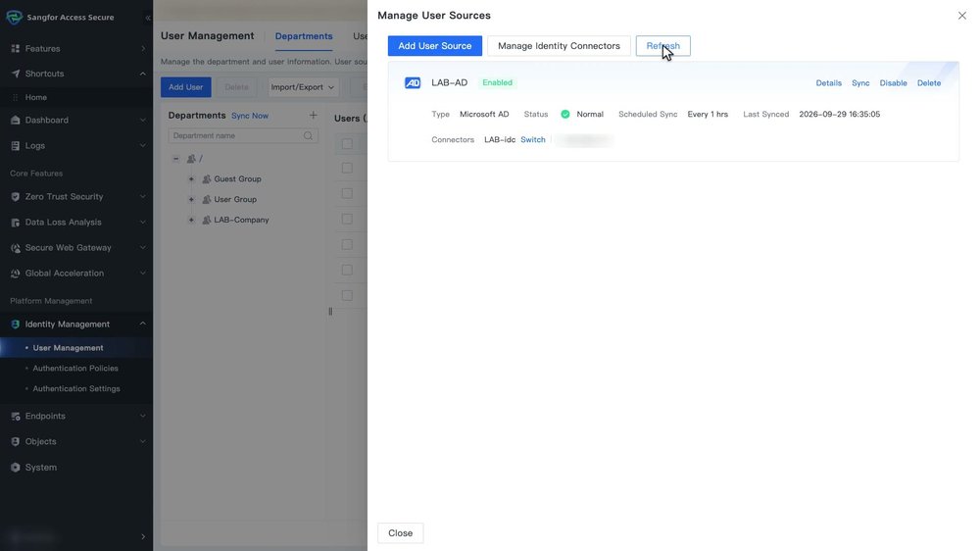Click the green Normal status icon
Image resolution: width=980 pixels, height=551 pixels.
(565, 114)
